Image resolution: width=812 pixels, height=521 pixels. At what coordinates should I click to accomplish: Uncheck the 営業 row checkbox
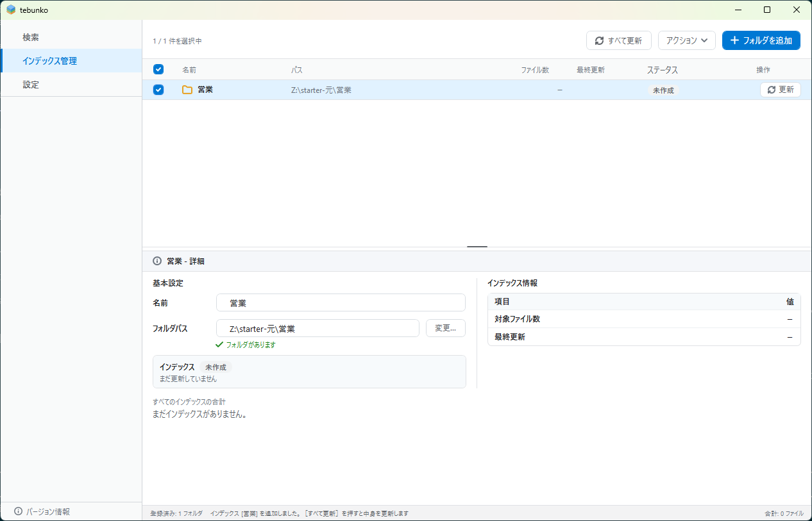(x=158, y=90)
